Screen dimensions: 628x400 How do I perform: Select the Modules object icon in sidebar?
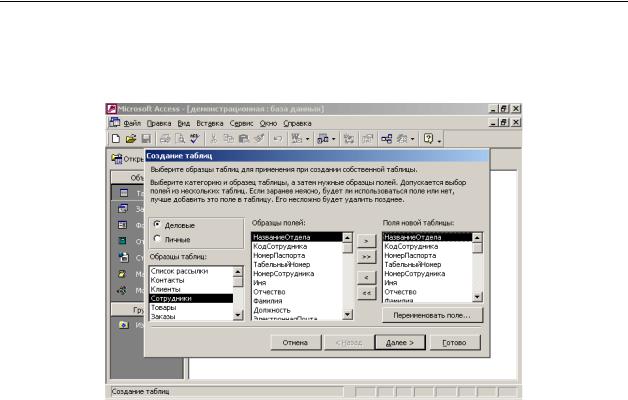click(122, 290)
